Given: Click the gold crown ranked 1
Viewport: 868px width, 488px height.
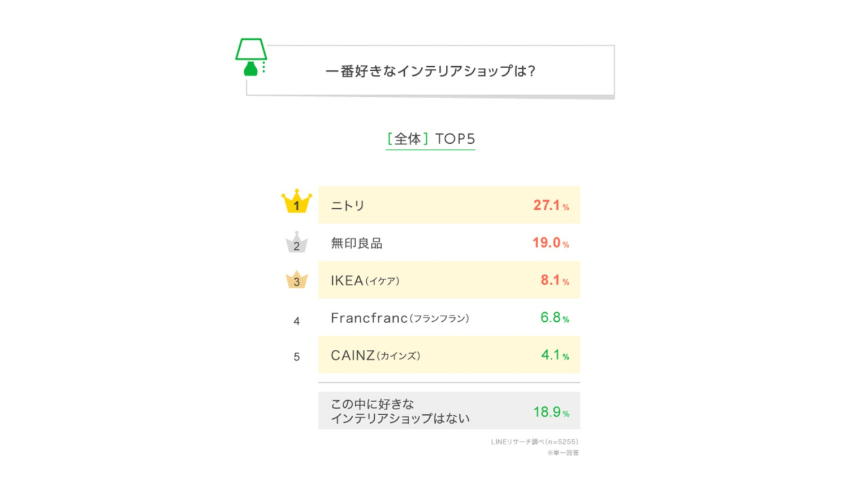Looking at the screenshot, I should (x=297, y=202).
